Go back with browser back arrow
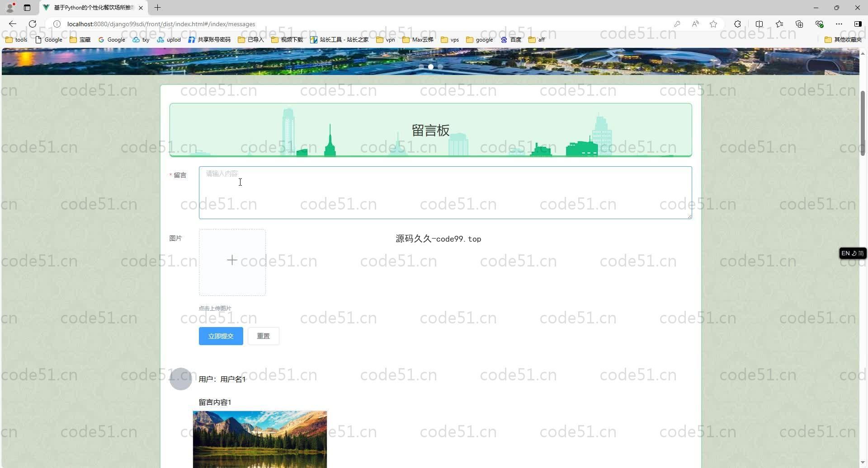Screen dimensions: 868x468 coord(13,24)
